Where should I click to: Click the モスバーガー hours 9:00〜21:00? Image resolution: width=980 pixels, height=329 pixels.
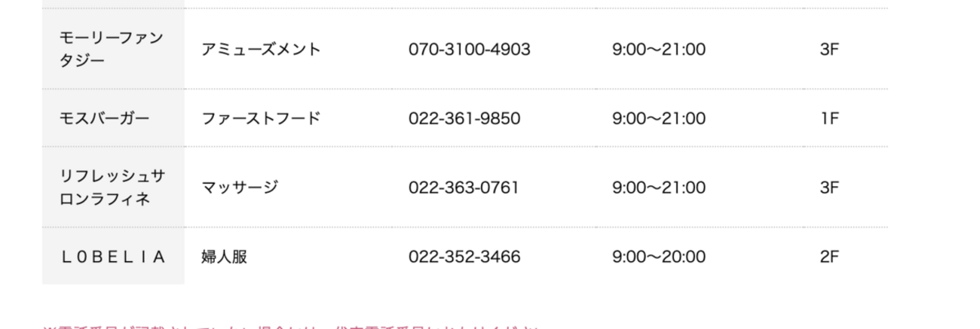(658, 118)
